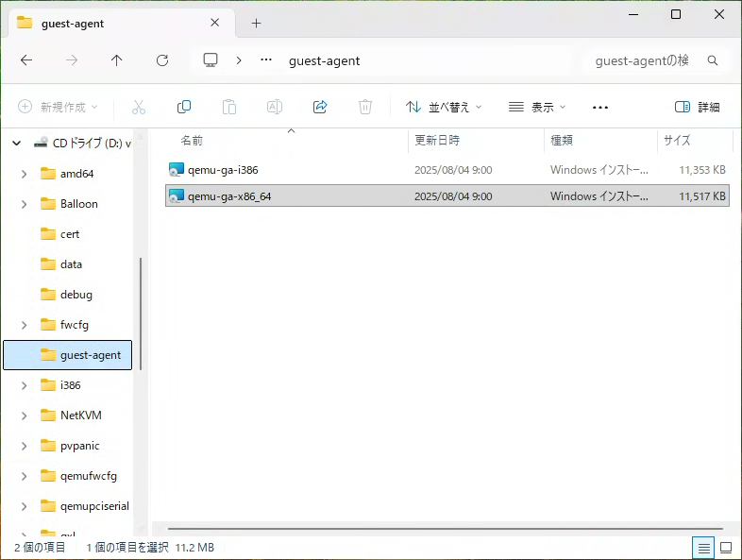This screenshot has width=742, height=560.
Task: Click the This PC monitor icon in address bar
Action: click(x=211, y=60)
